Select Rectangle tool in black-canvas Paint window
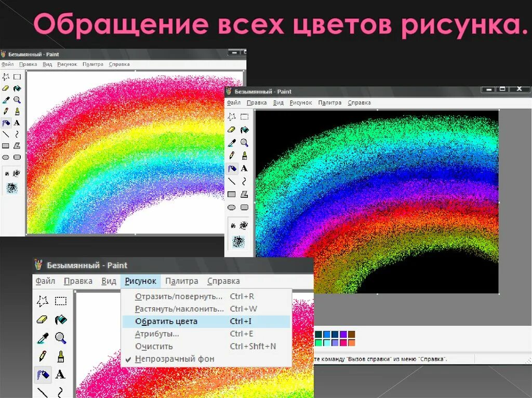Viewport: 532px width, 398px height. coord(232,194)
